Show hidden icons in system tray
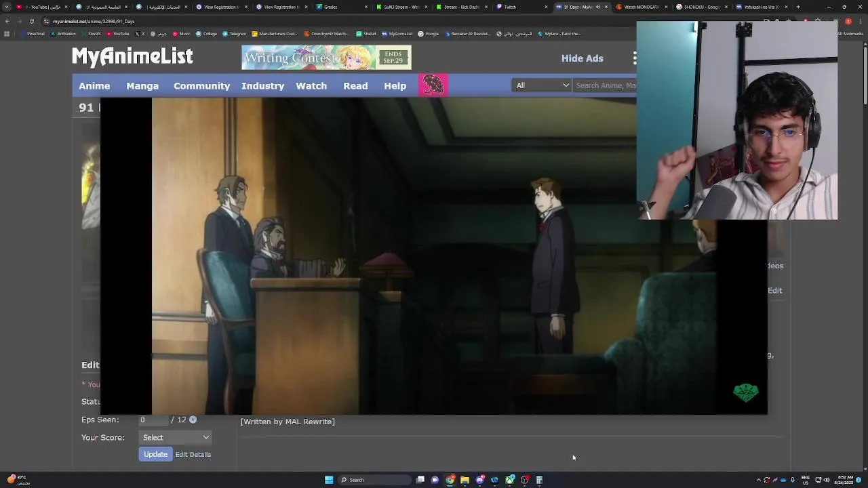Screen dimensions: 868x488 coord(759,480)
